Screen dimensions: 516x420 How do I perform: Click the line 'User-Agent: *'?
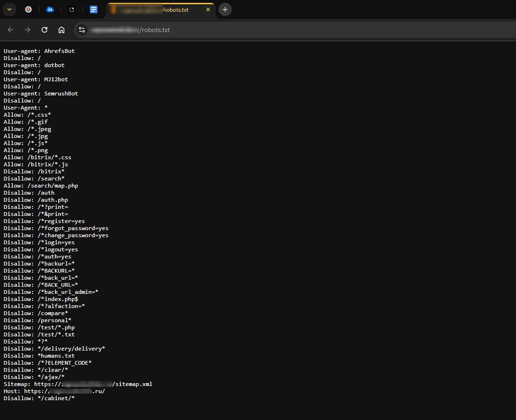click(x=26, y=107)
